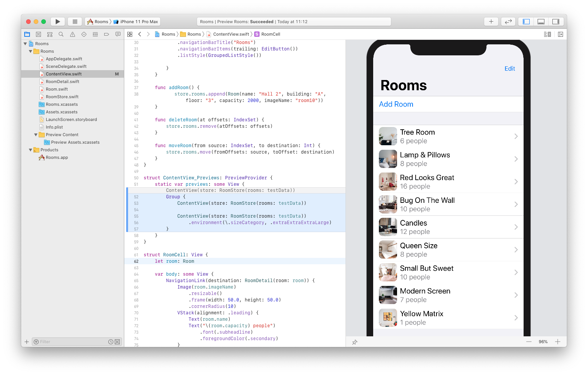Show the debug area panel toggle
The height and width of the screenshot is (375, 588).
(x=541, y=21)
